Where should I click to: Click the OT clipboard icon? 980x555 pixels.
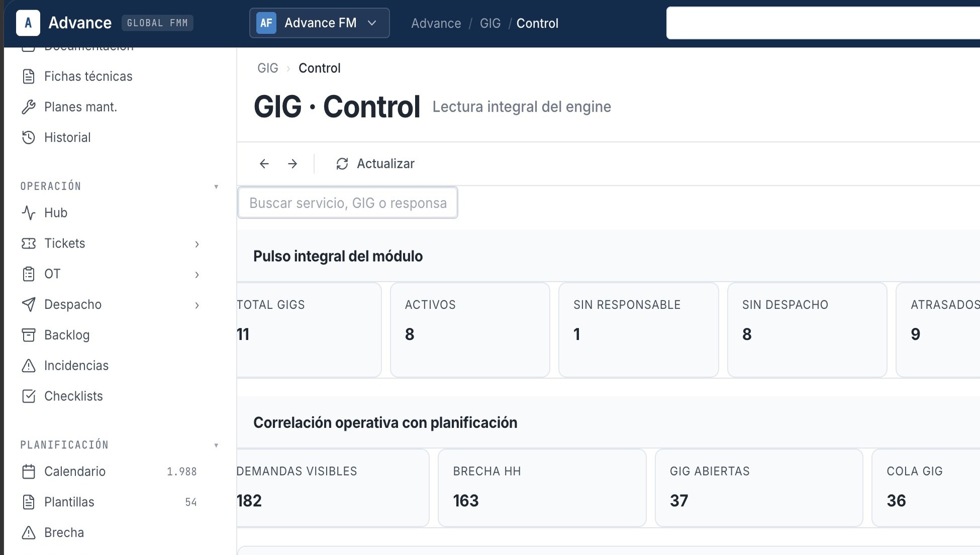(x=29, y=274)
